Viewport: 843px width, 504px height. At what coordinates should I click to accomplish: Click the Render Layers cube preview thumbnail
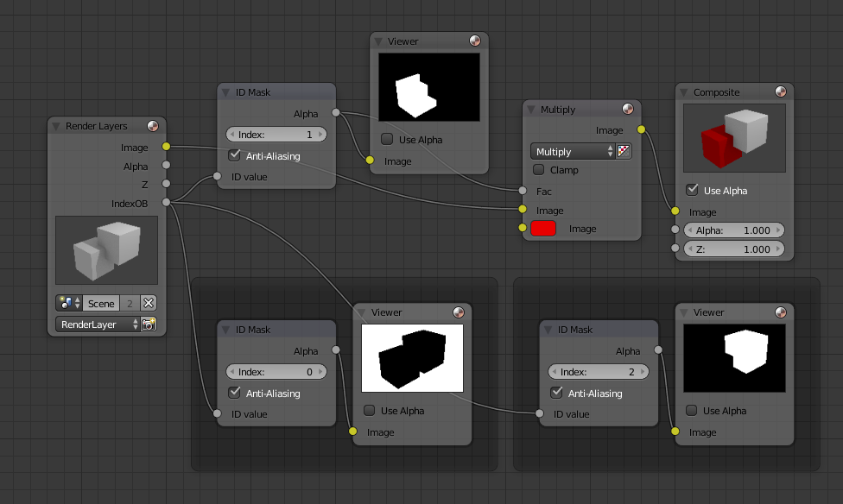pyautogui.click(x=106, y=250)
